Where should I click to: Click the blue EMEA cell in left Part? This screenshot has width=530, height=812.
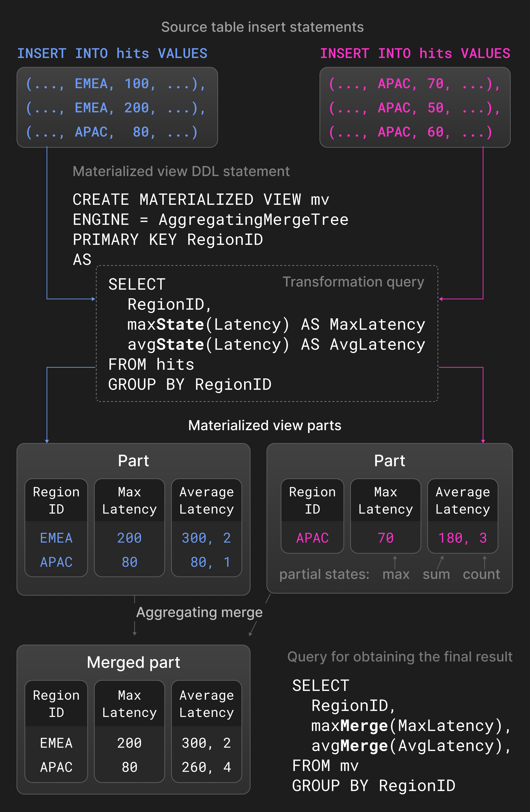coord(56,538)
